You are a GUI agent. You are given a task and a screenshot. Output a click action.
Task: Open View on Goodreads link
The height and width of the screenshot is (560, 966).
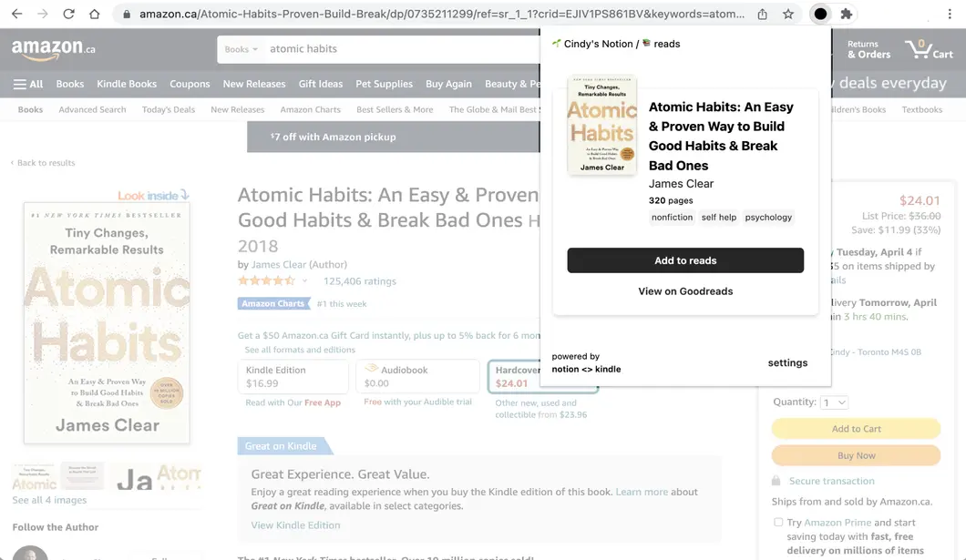point(684,290)
